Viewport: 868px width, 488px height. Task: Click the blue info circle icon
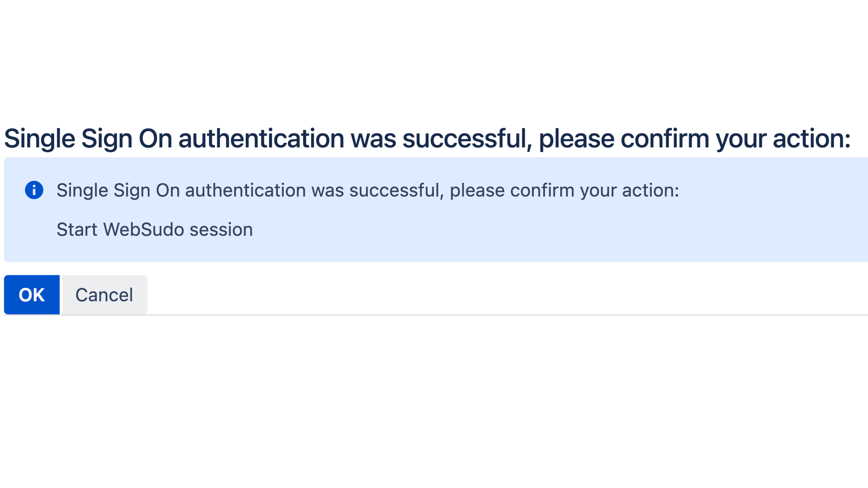point(34,190)
